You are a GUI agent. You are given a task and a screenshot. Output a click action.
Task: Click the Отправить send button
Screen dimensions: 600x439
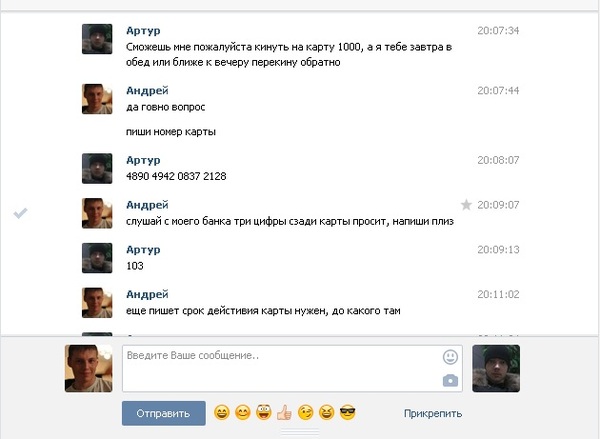[163, 413]
